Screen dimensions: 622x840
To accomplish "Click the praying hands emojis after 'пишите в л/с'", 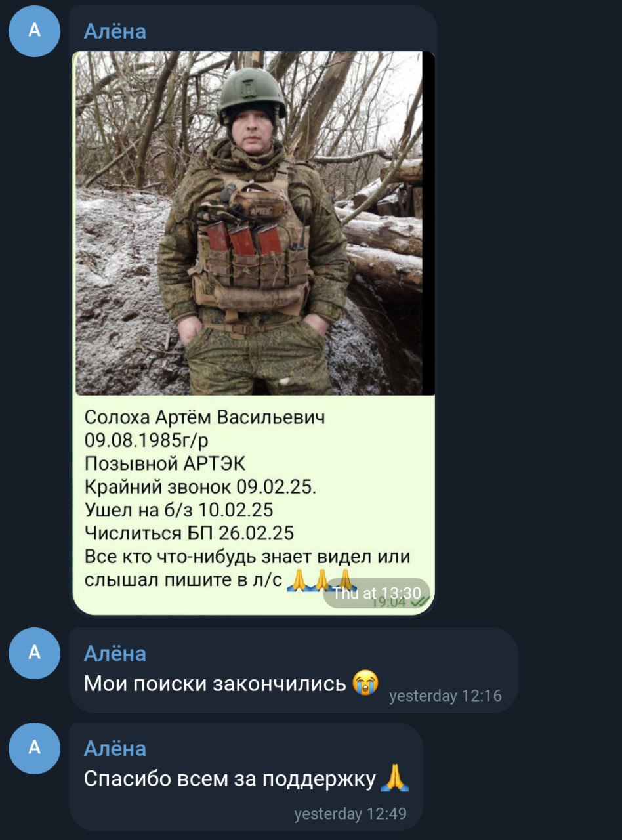I will coord(322,580).
